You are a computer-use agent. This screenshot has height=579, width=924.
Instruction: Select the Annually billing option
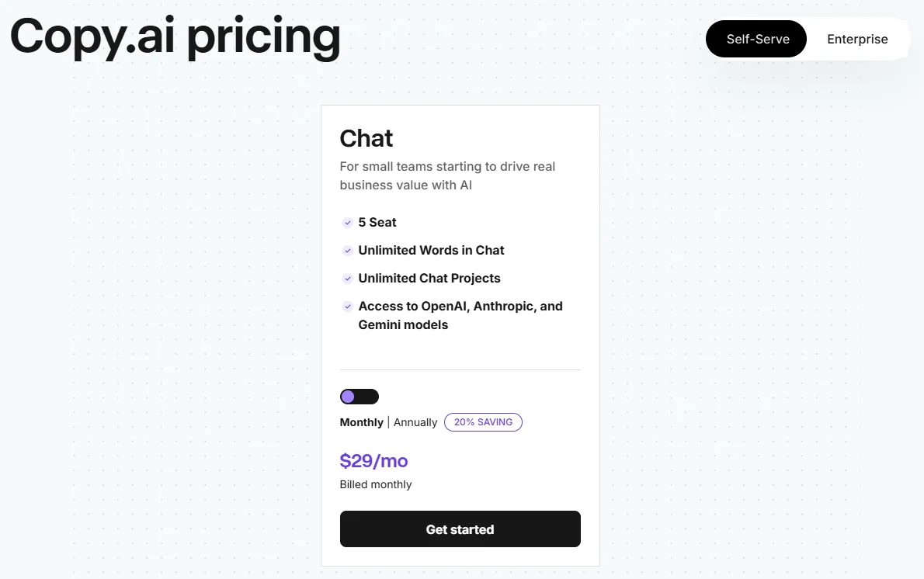click(415, 422)
